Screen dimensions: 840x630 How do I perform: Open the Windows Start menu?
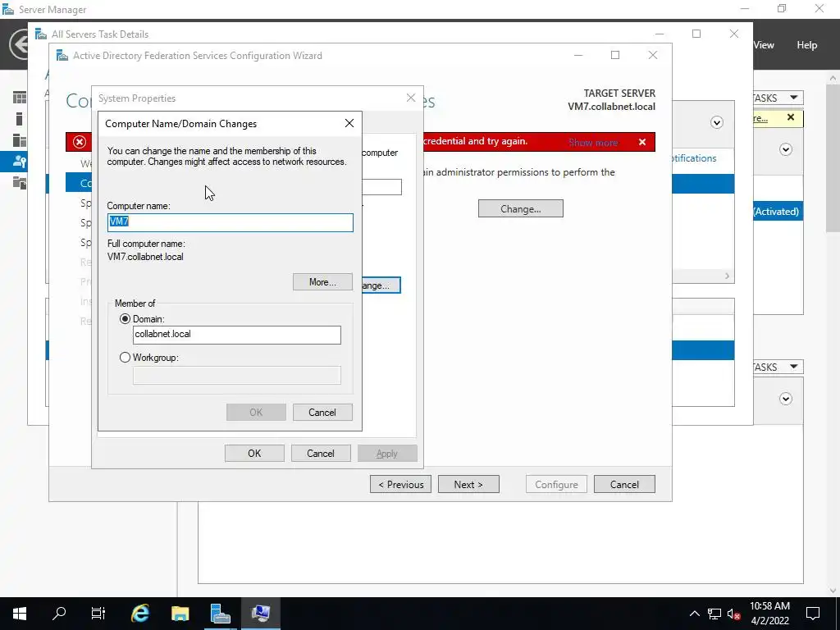click(20, 614)
